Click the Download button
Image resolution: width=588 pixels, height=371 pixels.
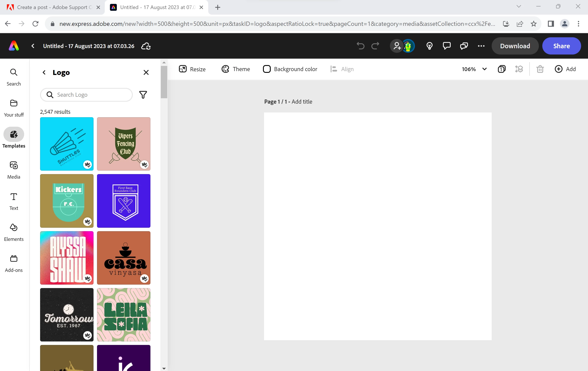(x=515, y=46)
